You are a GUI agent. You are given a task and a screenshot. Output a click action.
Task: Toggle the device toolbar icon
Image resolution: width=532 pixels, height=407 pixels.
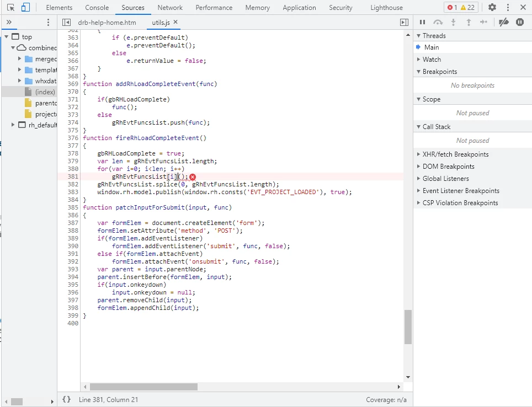pyautogui.click(x=25, y=8)
